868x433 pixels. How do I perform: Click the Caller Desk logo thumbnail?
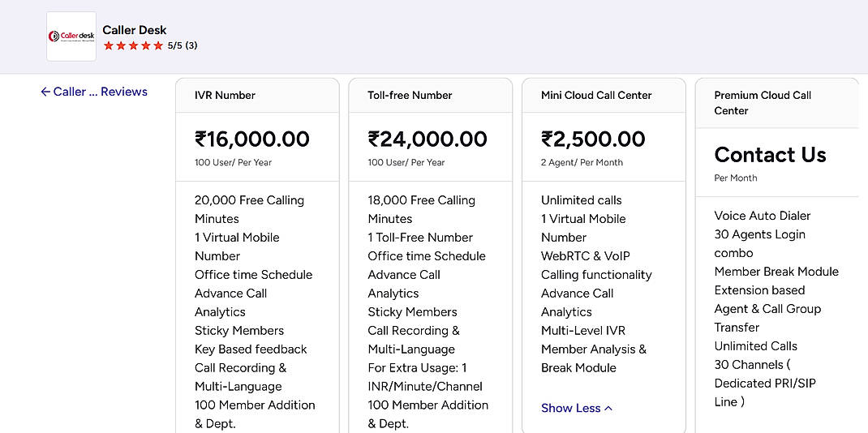71,36
